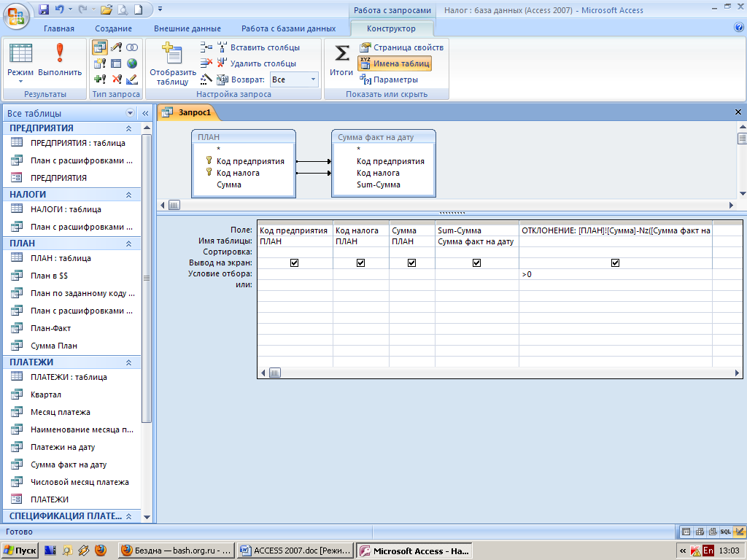Choose Make Table query type icon

(116, 47)
